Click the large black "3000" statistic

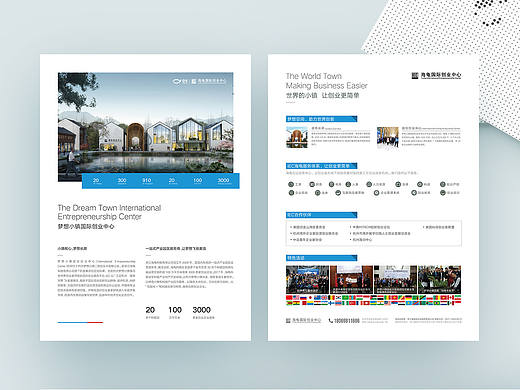[x=202, y=310]
